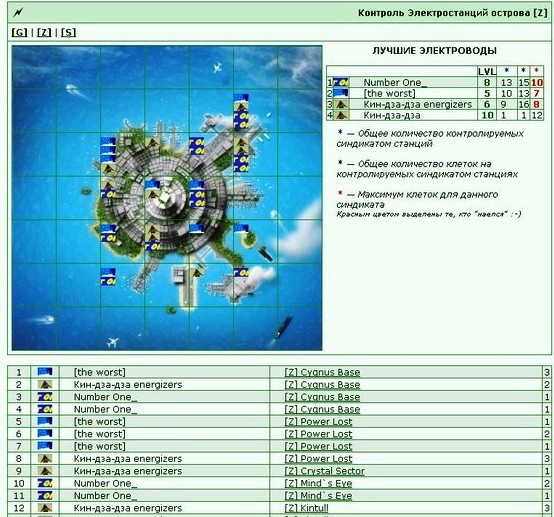Open Power Lost link in row 5
Screen dimensions: 554x517
click(x=318, y=422)
